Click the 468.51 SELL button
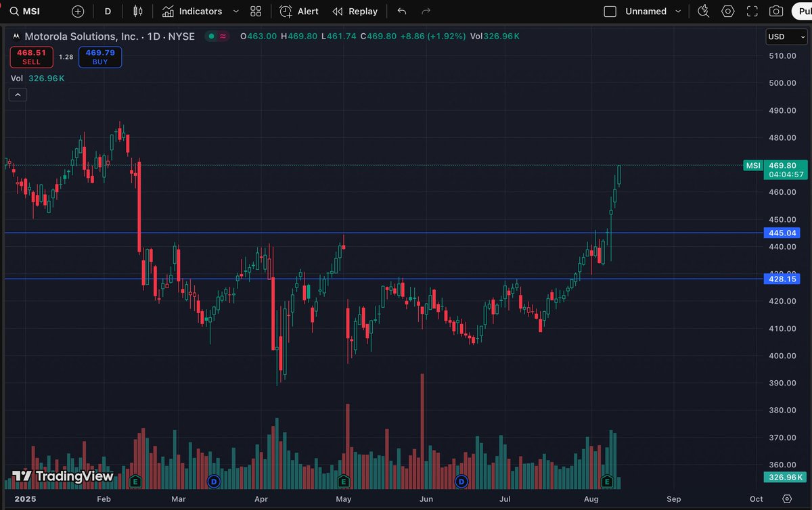Viewport: 812px width, 510px height. [x=31, y=57]
